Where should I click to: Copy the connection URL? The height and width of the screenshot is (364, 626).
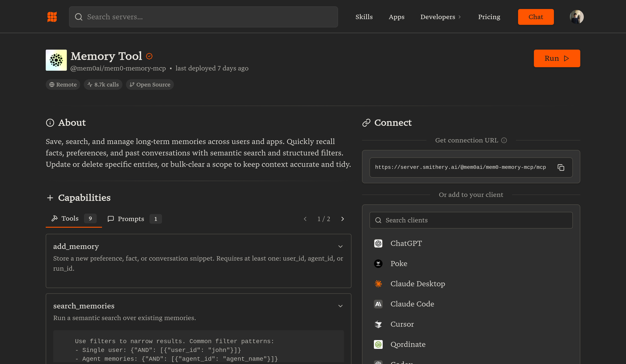coord(561,168)
